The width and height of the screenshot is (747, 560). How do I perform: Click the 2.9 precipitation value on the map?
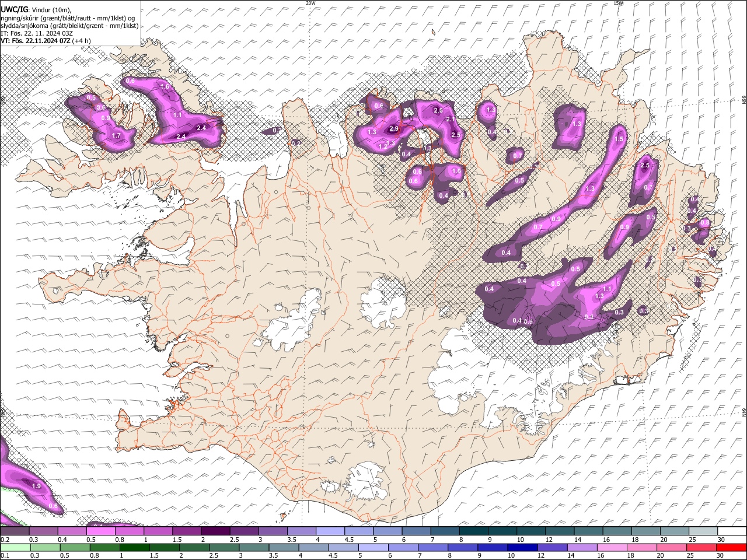click(x=394, y=129)
